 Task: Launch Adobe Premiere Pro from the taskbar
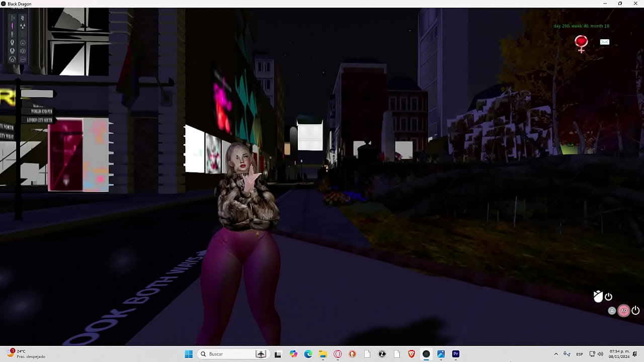coord(456,354)
